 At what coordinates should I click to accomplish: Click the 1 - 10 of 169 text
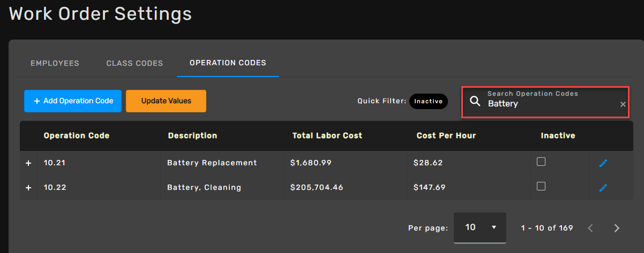[547, 228]
